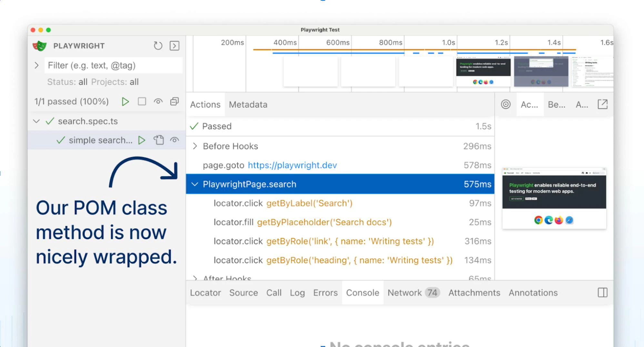Viewport: 644px width, 347px height.
Task: Expand the Before Hooks action
Action: pos(195,146)
